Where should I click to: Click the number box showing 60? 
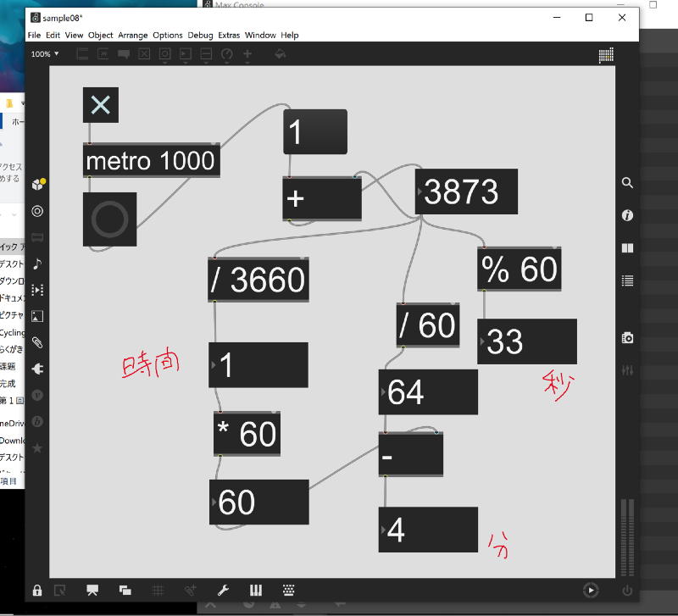click(259, 502)
